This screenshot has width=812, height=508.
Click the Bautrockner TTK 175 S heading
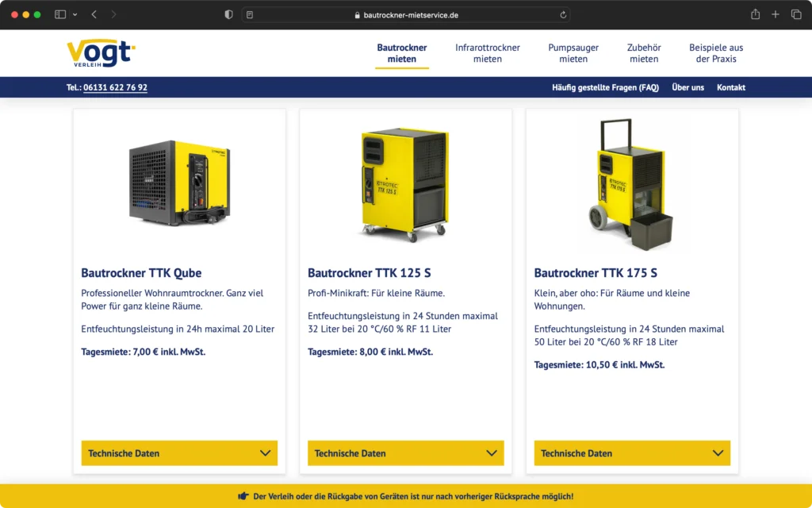point(596,273)
